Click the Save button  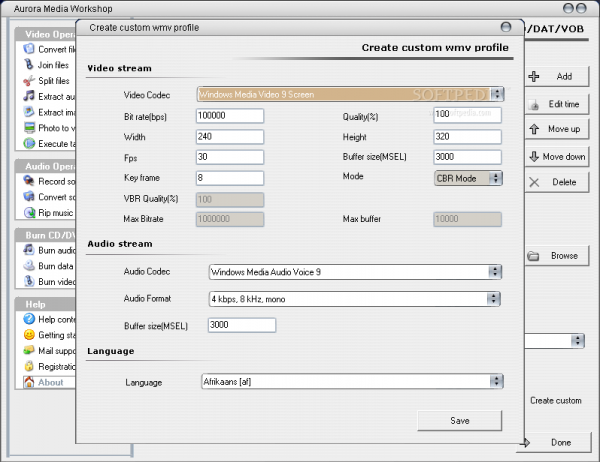point(459,421)
